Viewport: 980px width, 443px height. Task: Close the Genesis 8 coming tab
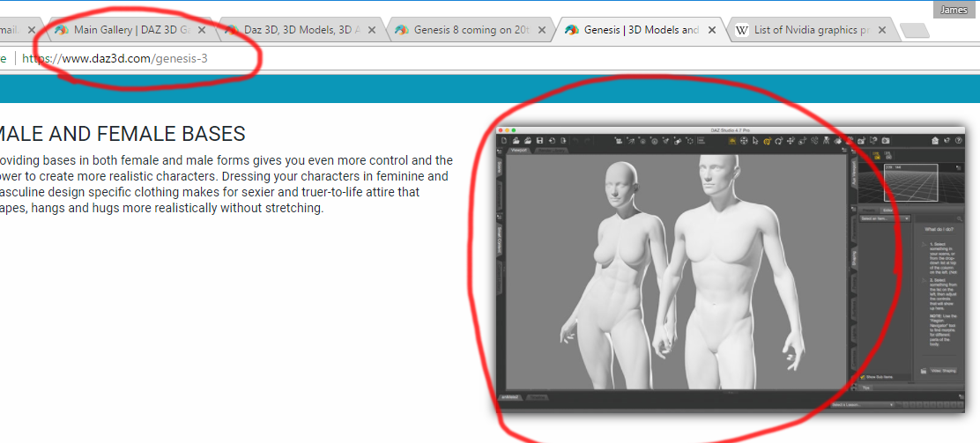coord(542,29)
